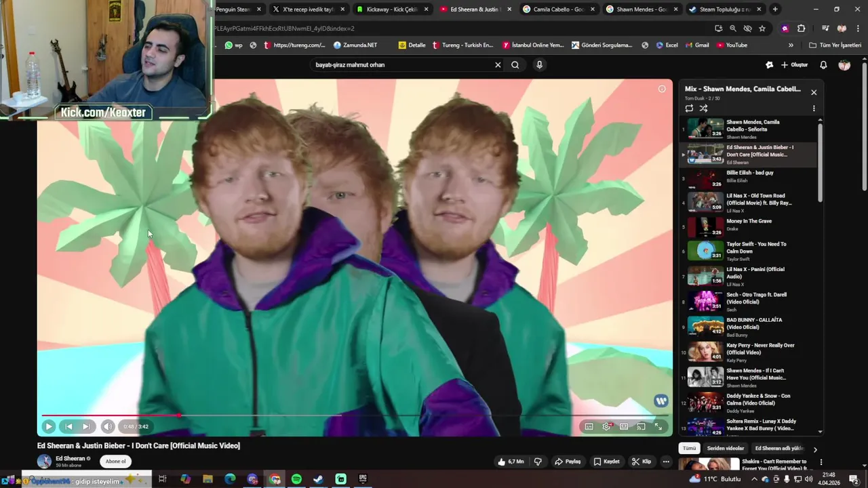The width and height of the screenshot is (868, 488).
Task: Play Money In The Grave by Drake
Action: (x=749, y=228)
